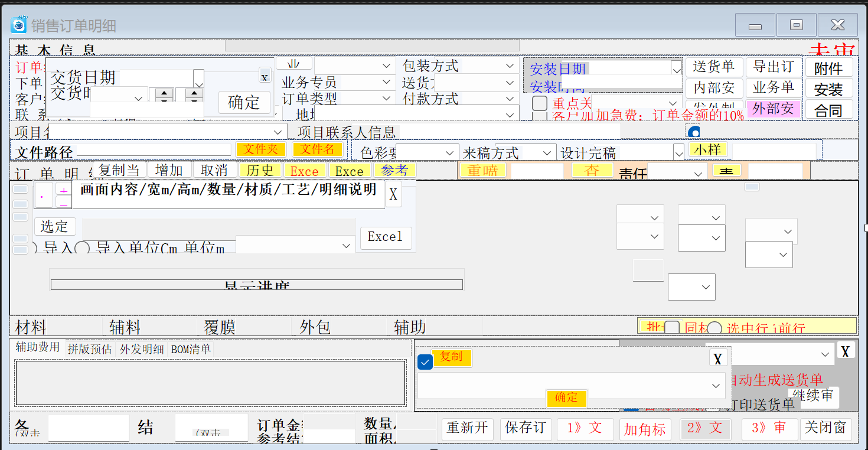Close the 复制 popup with X

pyautogui.click(x=717, y=358)
